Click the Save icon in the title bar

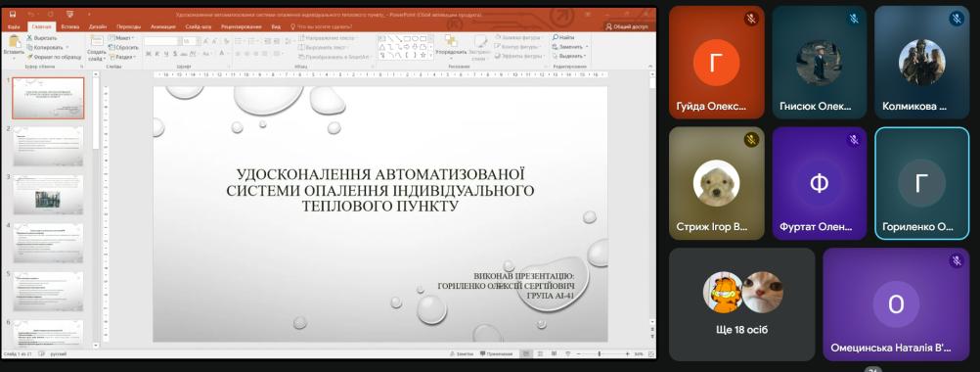(x=13, y=15)
